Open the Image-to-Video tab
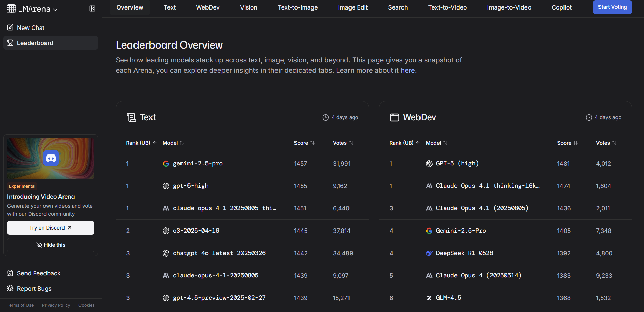Viewport: 644px width, 312px height. 509,7
